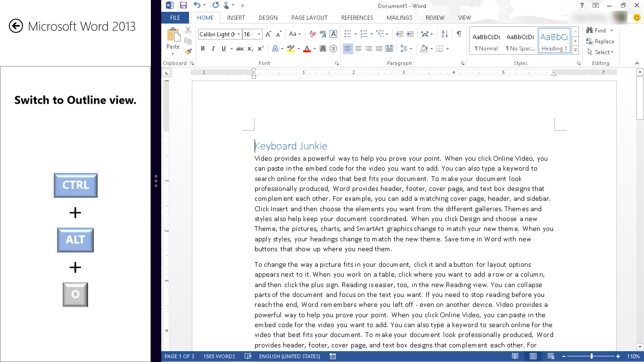This screenshot has height=362, width=644.
Task: Pick the red font color swatch
Action: click(x=307, y=49)
